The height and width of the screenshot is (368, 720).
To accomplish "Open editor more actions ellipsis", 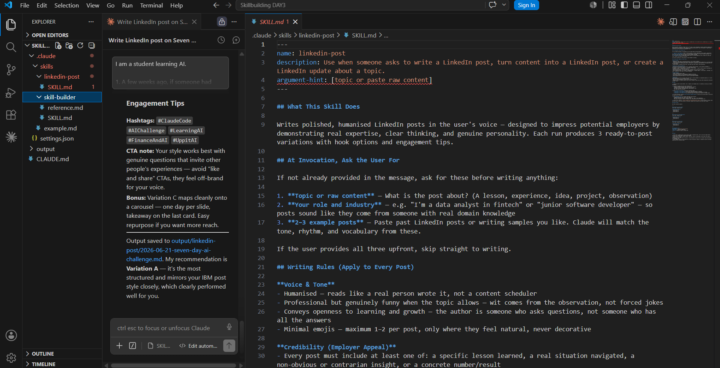I will click(x=710, y=22).
